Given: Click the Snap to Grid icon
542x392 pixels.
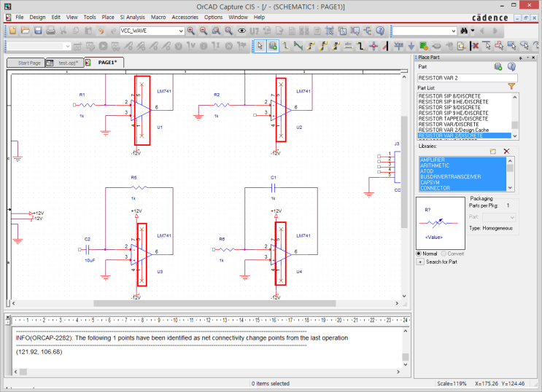Looking at the screenshot, I should pyautogui.click(x=330, y=31).
